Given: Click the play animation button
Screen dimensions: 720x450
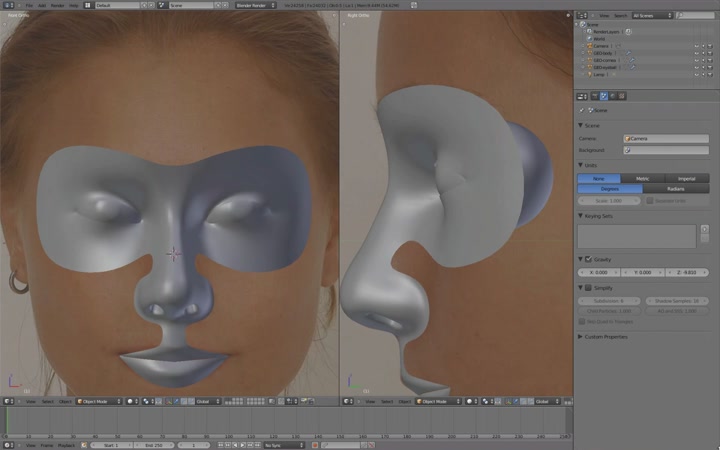Looking at the screenshot, I should coord(243,445).
